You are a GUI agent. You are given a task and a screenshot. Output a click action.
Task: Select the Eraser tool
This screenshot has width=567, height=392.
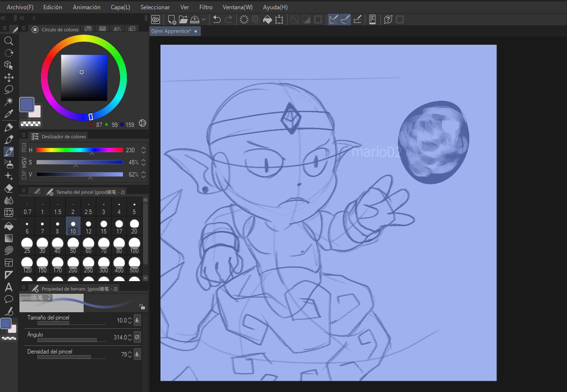[x=8, y=188]
